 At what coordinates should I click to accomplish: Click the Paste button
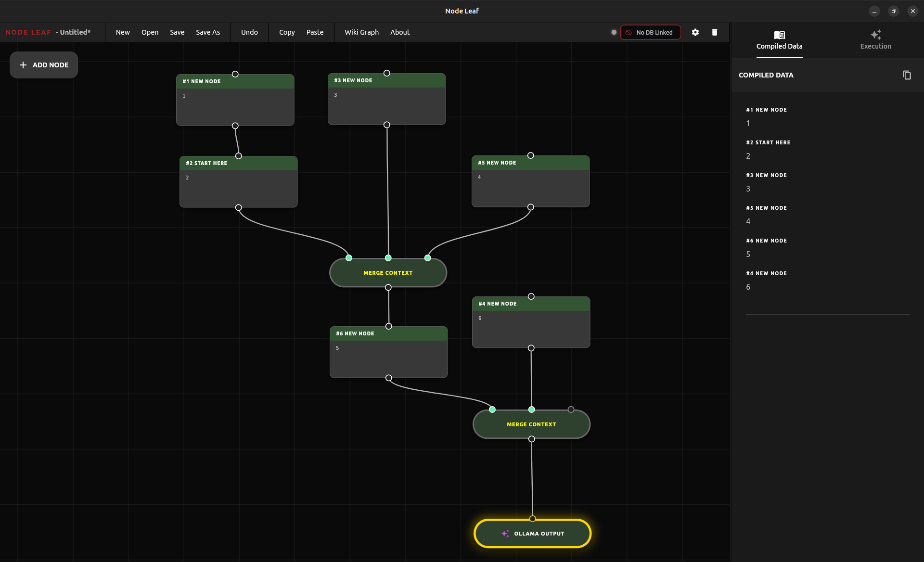click(x=315, y=32)
